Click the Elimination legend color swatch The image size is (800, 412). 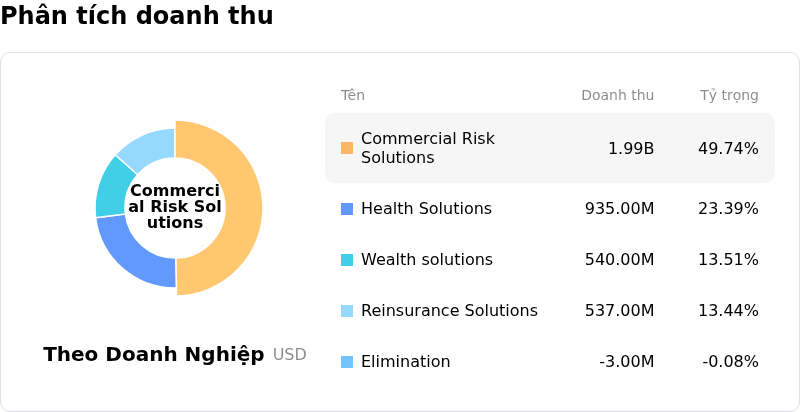pos(347,362)
